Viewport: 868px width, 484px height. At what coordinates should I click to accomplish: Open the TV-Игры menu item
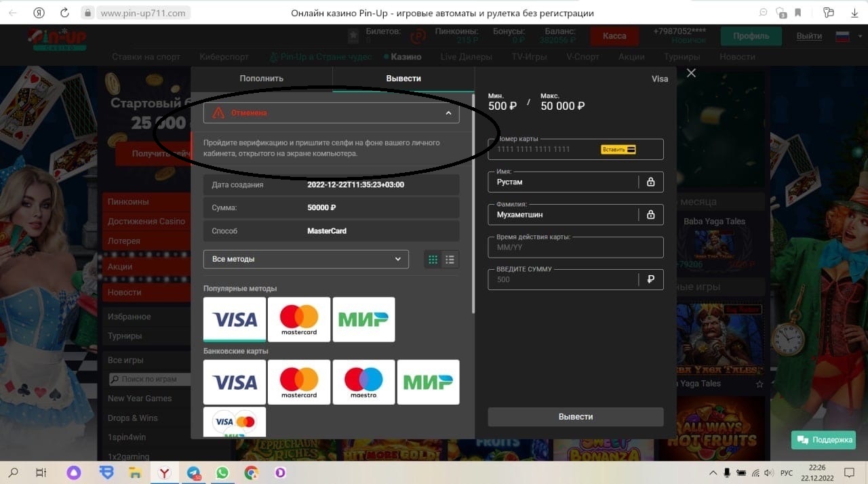click(529, 57)
